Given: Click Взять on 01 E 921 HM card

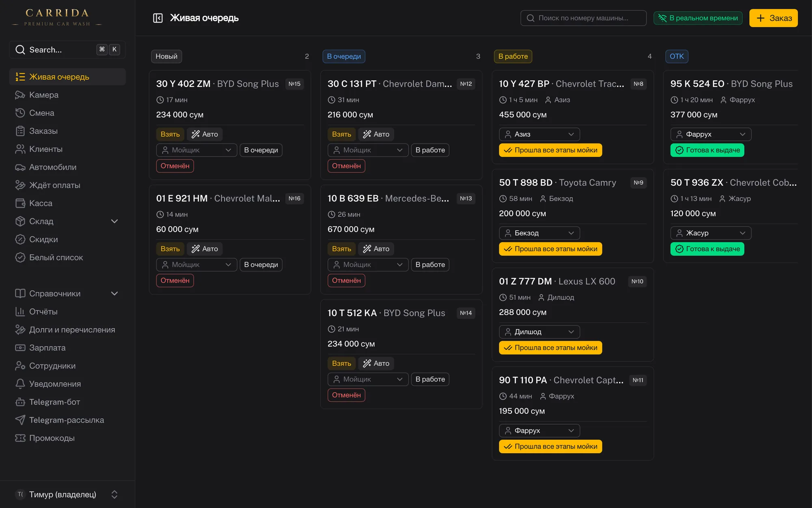Looking at the screenshot, I should click(170, 249).
